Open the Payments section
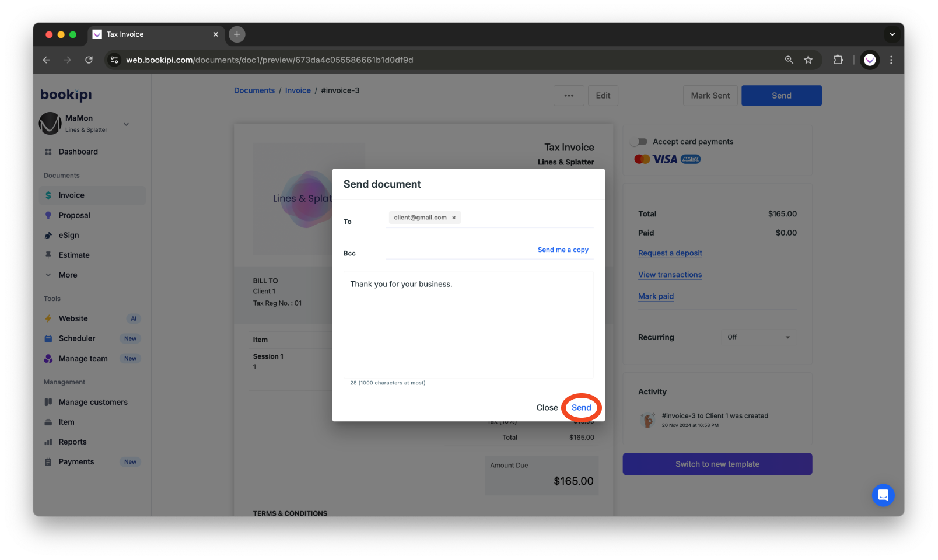938x560 pixels. point(76,461)
